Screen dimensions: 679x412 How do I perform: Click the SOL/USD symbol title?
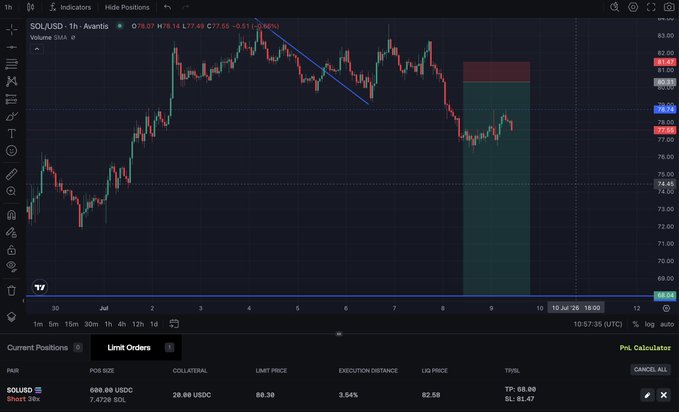[69, 26]
